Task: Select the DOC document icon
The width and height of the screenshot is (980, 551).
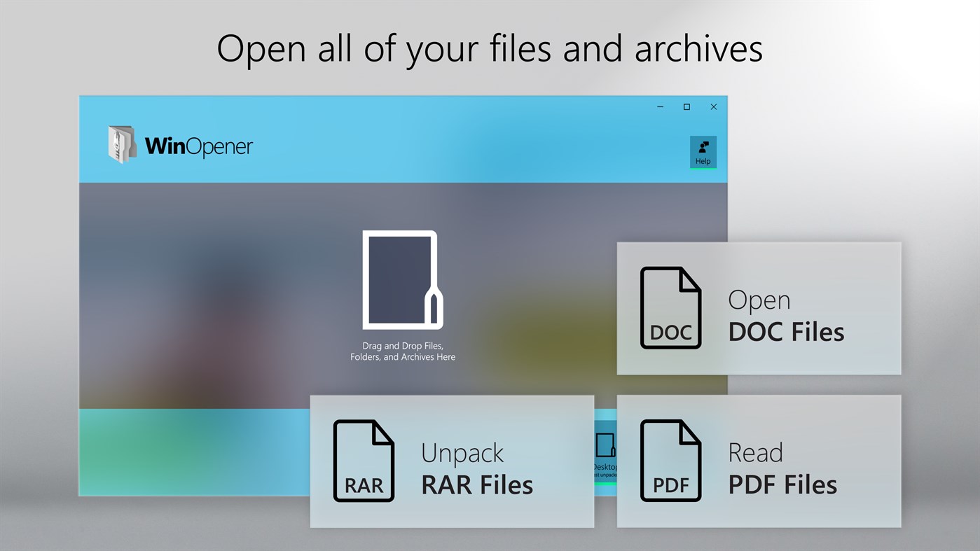Action: [670, 308]
